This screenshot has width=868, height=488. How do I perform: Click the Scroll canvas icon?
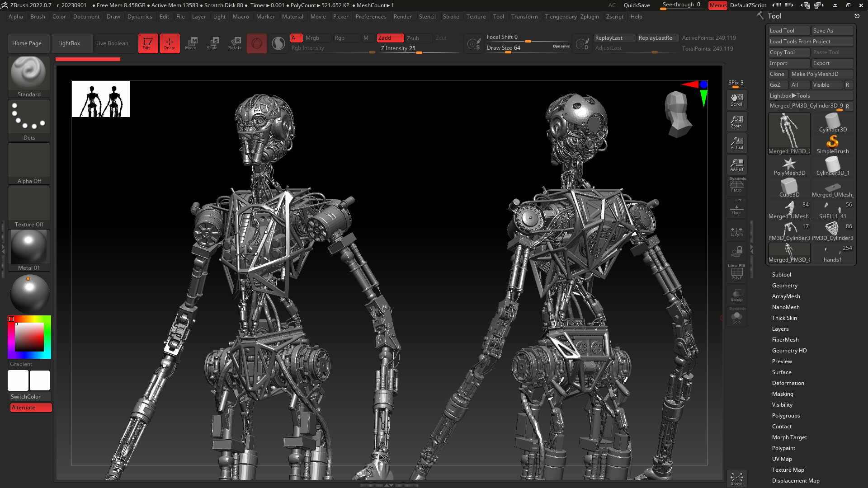click(x=736, y=100)
